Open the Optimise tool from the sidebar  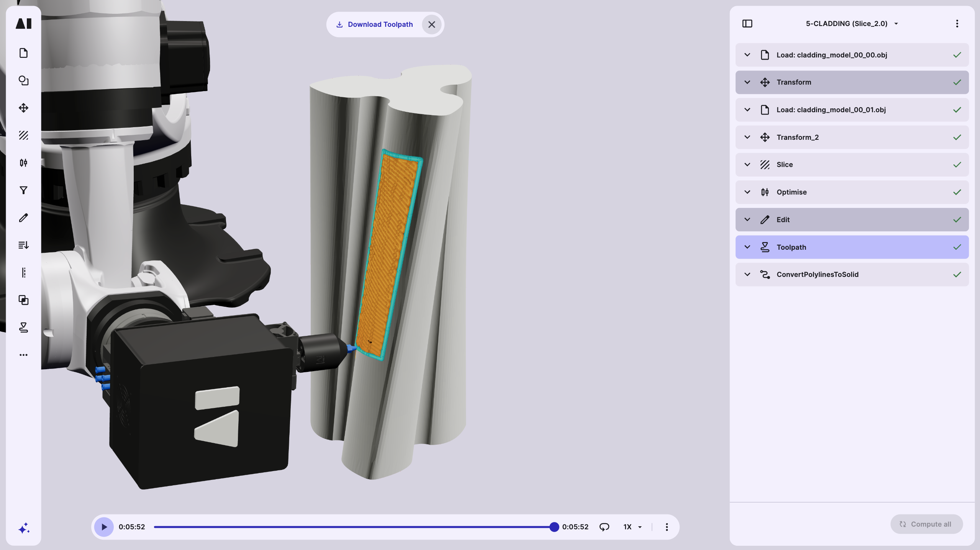[23, 162]
